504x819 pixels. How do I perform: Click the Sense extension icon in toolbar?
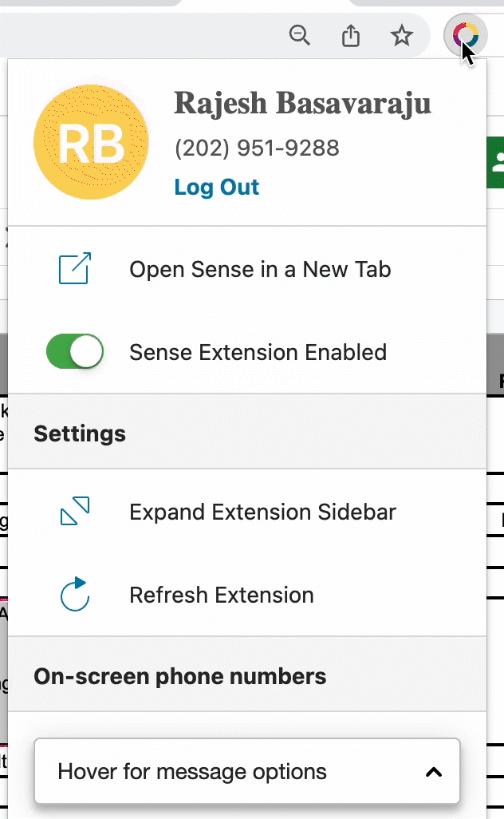coord(466,35)
